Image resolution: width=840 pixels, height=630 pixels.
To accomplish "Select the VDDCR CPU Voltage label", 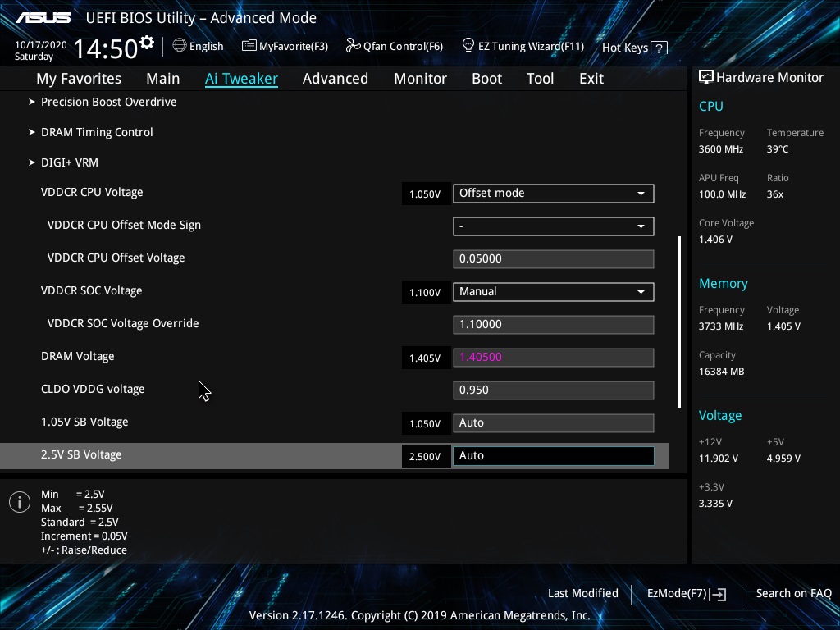I will [92, 192].
